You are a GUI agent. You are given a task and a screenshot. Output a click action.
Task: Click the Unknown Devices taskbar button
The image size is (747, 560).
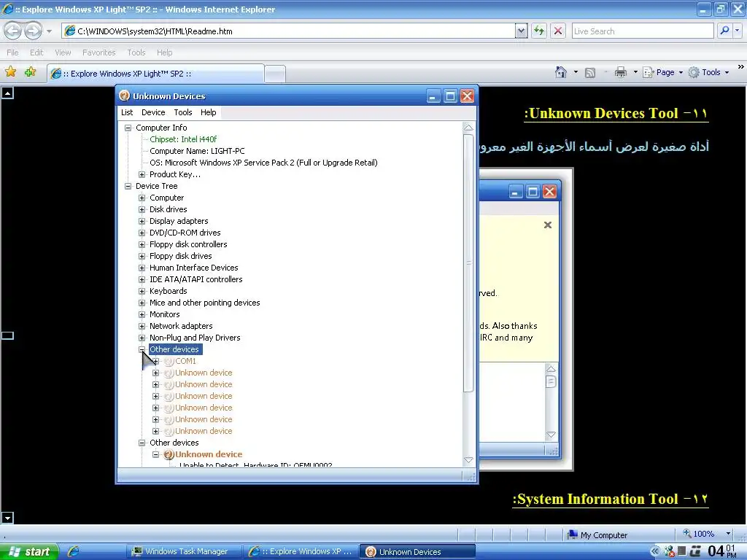417,551
